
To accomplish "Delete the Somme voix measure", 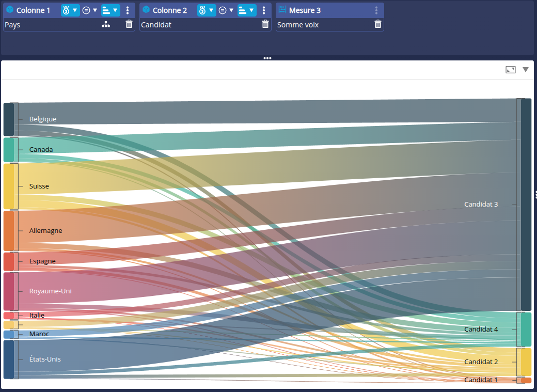I will (378, 24).
